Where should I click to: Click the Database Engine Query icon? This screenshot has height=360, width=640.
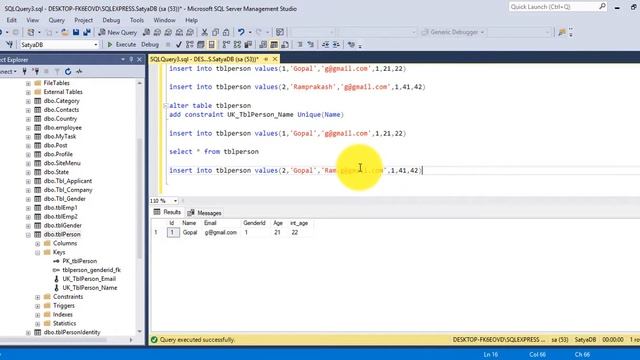pos(146,32)
